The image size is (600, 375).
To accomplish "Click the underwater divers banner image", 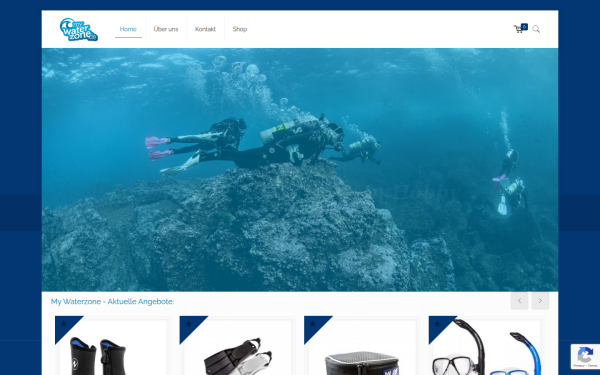I will 300,170.
